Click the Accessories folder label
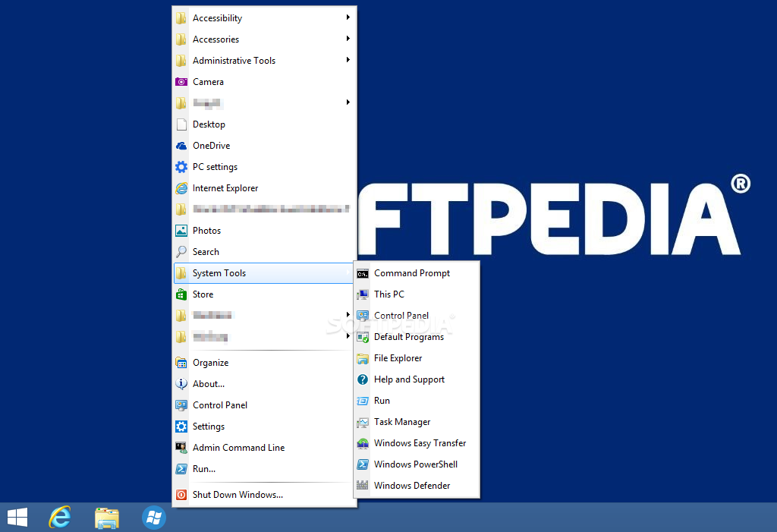This screenshot has height=532, width=777. pos(215,39)
